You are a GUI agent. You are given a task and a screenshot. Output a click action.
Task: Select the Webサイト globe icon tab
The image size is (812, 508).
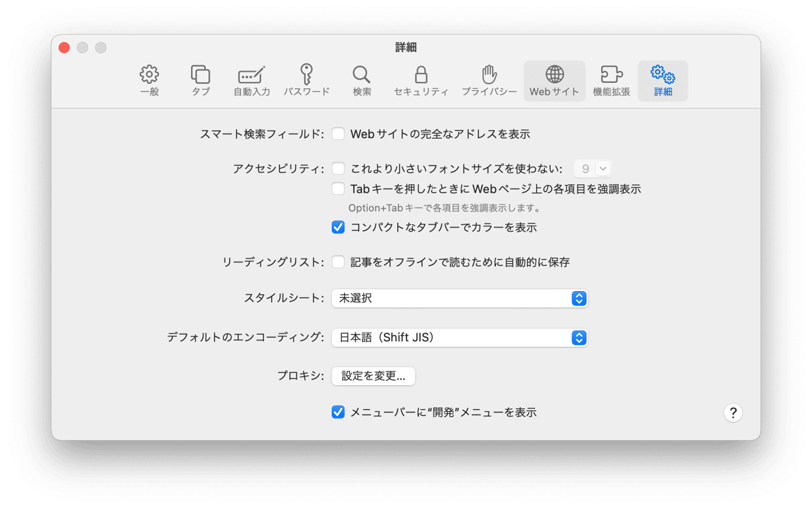click(554, 81)
